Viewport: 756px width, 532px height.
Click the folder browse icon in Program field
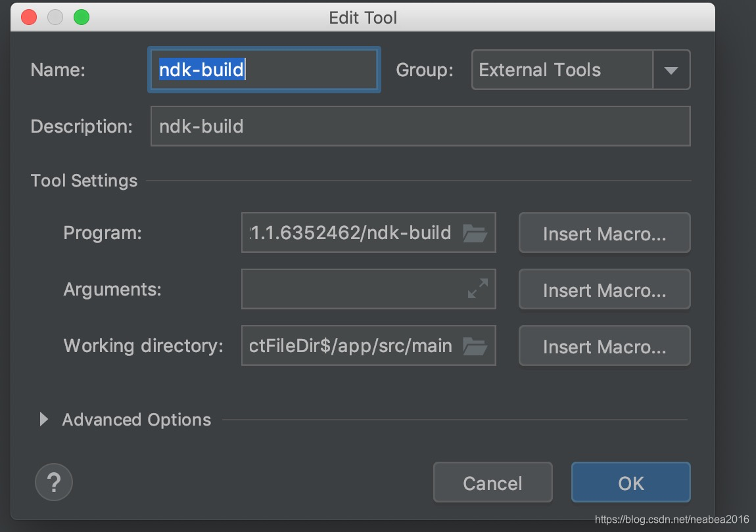tap(474, 233)
